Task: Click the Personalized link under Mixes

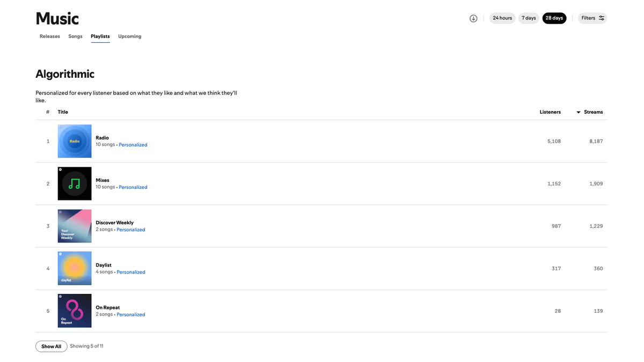Action: pos(133,187)
